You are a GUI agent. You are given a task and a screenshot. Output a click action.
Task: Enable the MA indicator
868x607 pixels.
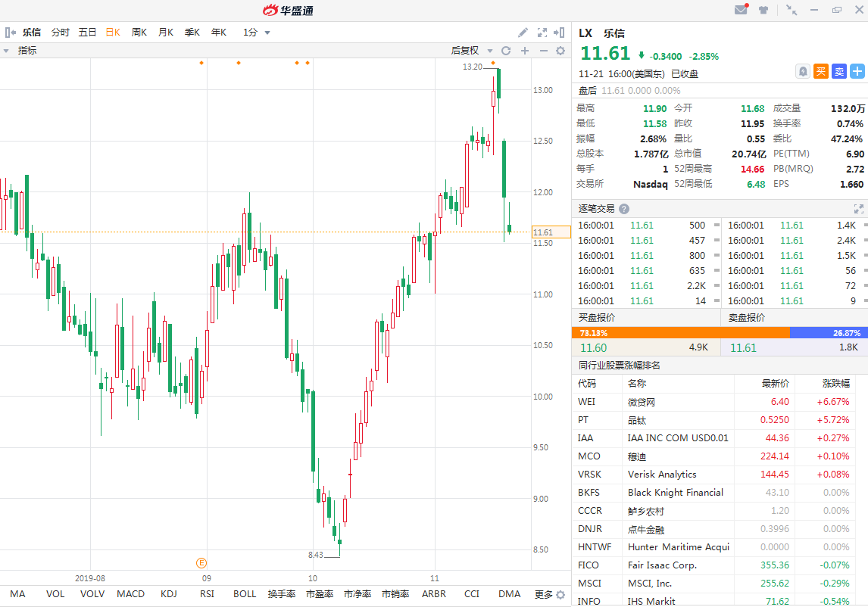click(17, 593)
